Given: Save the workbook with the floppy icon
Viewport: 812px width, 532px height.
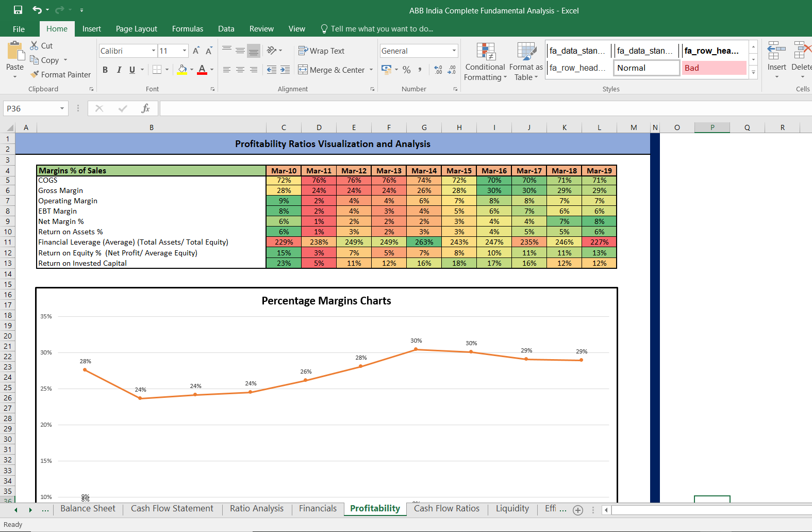Looking at the screenshot, I should [x=18, y=10].
